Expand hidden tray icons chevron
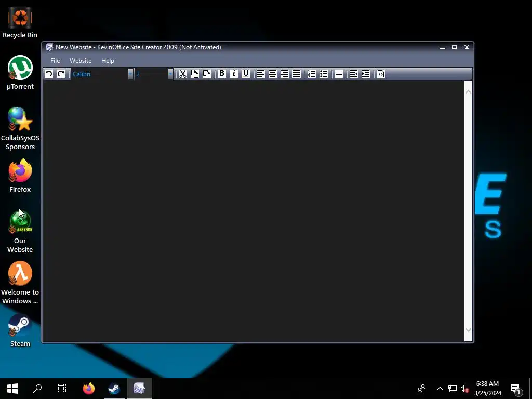Viewport: 532px width, 399px height. [x=440, y=389]
